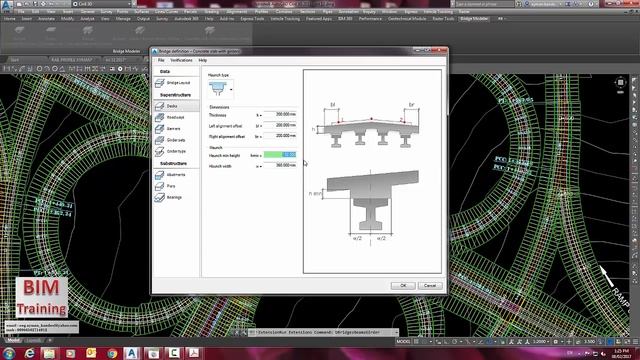Image resolution: width=640 pixels, height=360 pixels.
Task: Open the File menu in Bridge definition dialog
Action: 161,60
